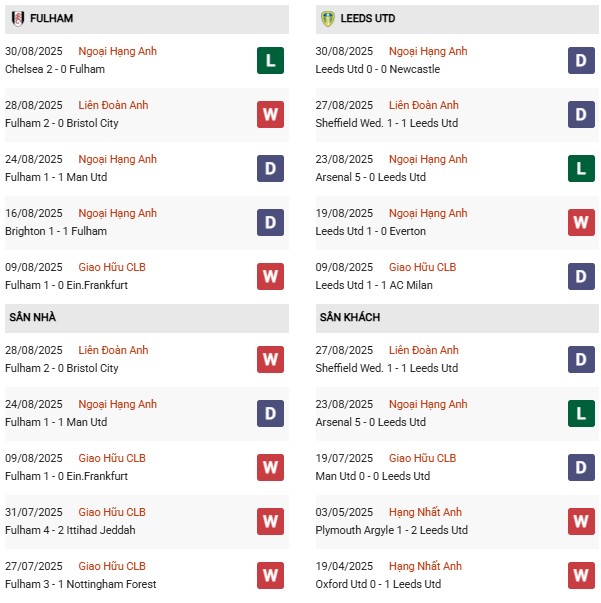Click the D badge for Man Utd 0-0 Leeds

click(581, 468)
